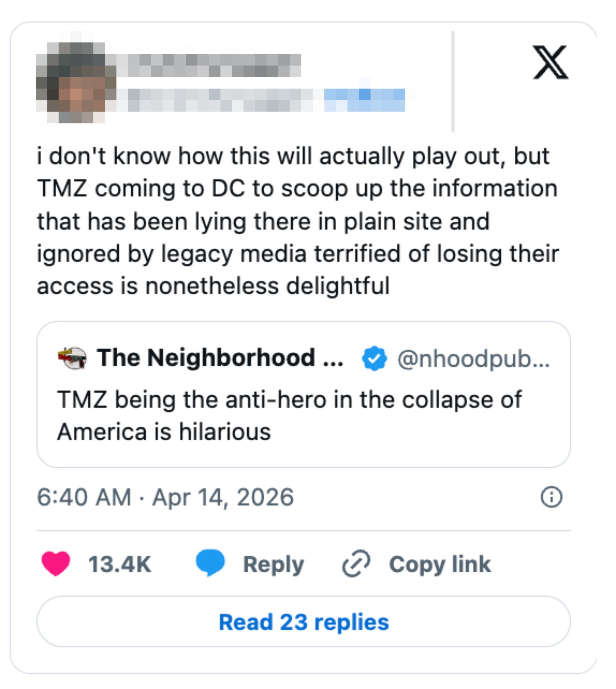Image resolution: width=616 pixels, height=689 pixels.
Task: Click the blue verified badge icon
Action: point(374,359)
